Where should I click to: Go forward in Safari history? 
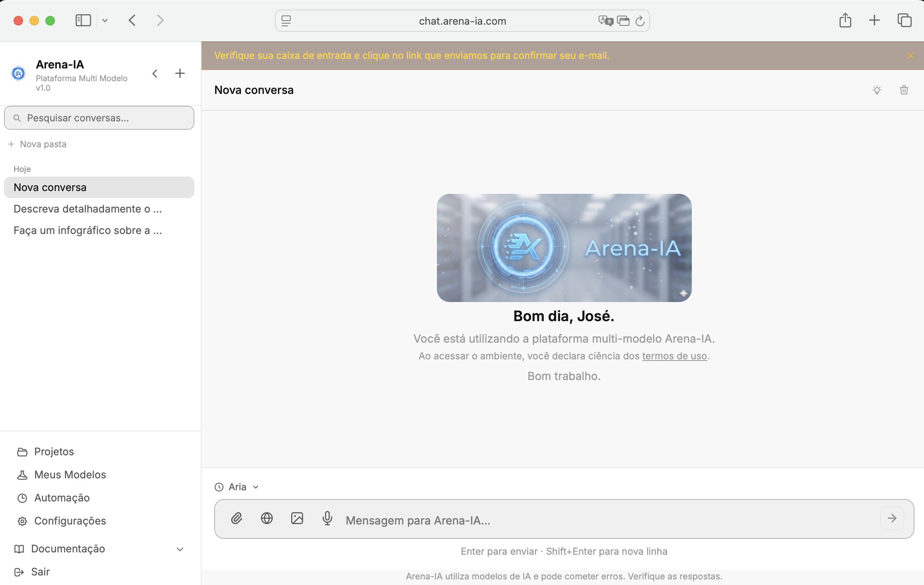pyautogui.click(x=161, y=20)
